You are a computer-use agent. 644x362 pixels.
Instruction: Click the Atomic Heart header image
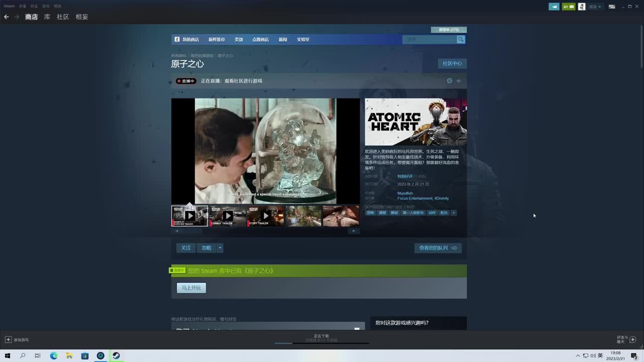click(416, 122)
